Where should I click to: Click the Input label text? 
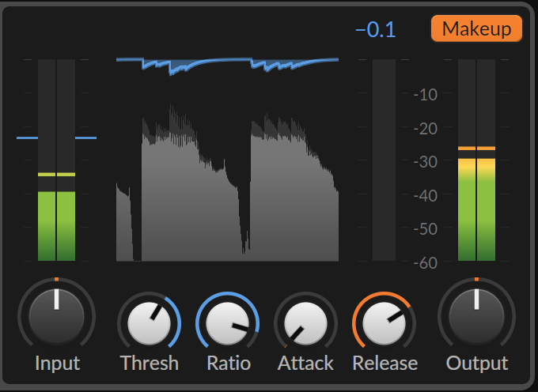[x=57, y=364]
